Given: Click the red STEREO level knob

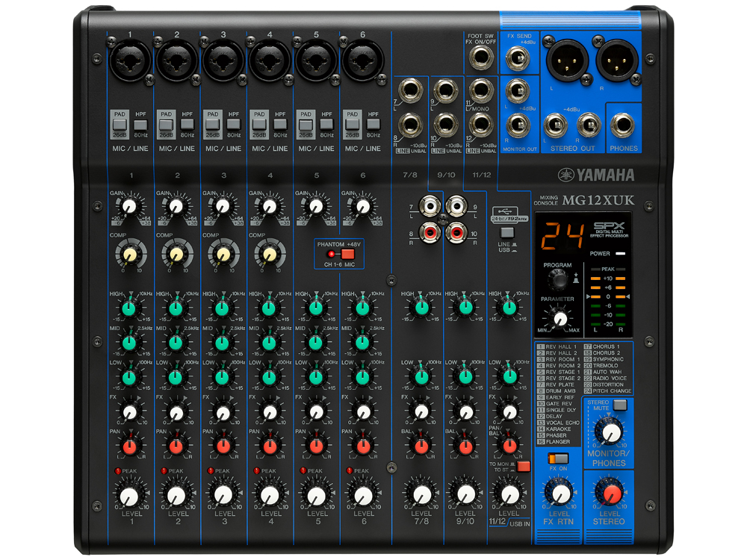Looking at the screenshot, I should pyautogui.click(x=610, y=493).
